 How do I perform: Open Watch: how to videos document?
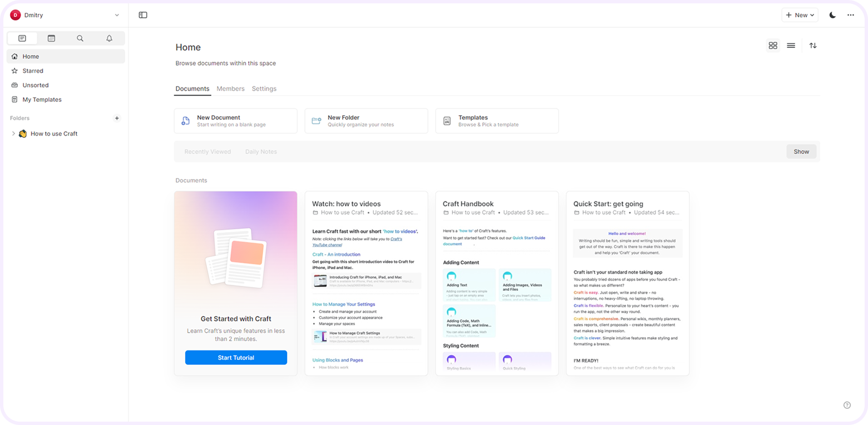coord(366,284)
